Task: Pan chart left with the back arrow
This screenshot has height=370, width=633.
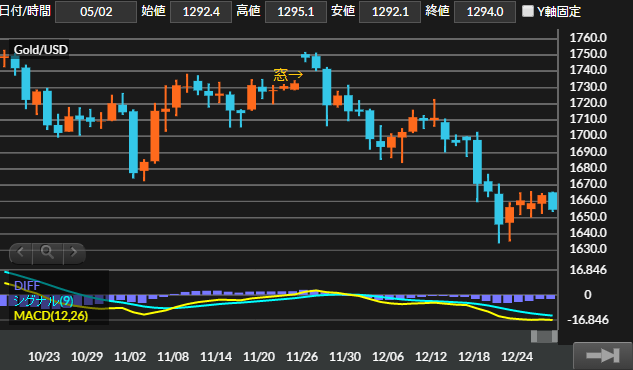Action: [x=21, y=253]
